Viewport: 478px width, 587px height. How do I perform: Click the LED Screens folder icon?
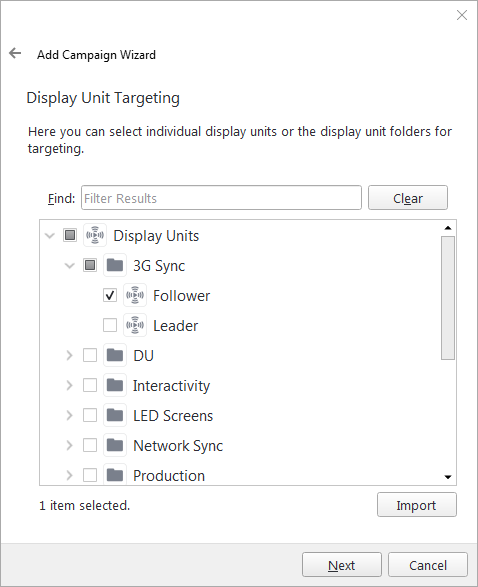115,415
